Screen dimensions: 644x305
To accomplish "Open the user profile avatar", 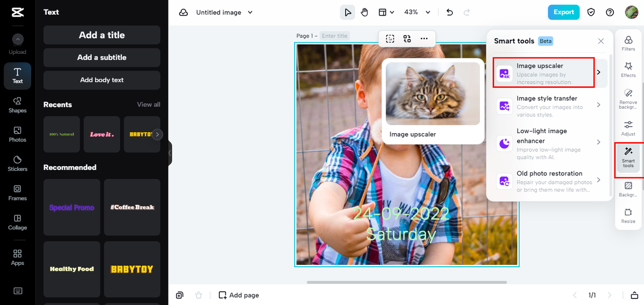I will pyautogui.click(x=631, y=13).
